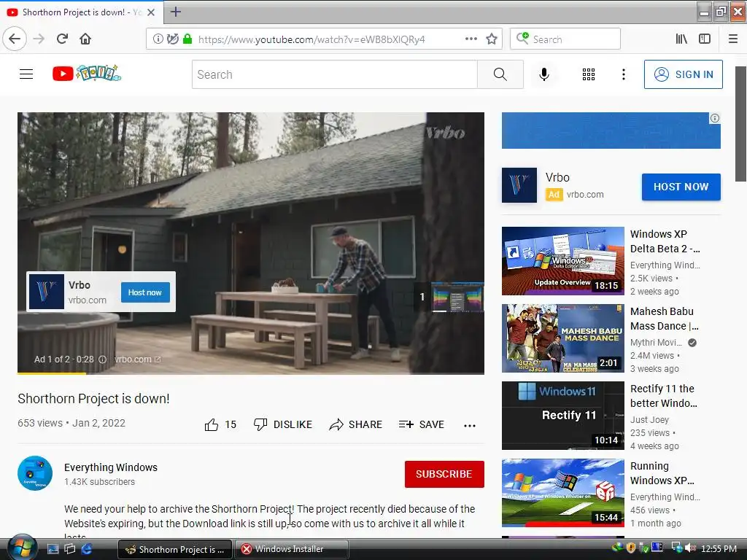This screenshot has height=560, width=747.
Task: Click the Just Joey channel name
Action: tap(649, 419)
